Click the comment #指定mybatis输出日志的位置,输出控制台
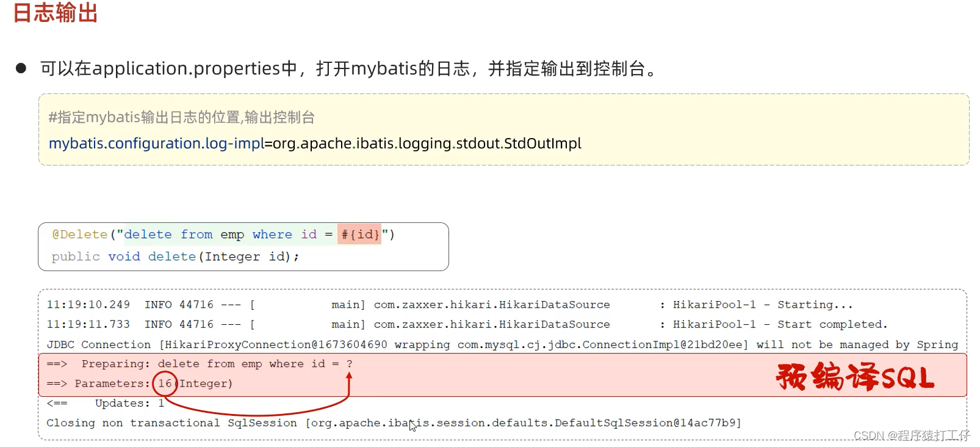980x447 pixels. point(182,117)
